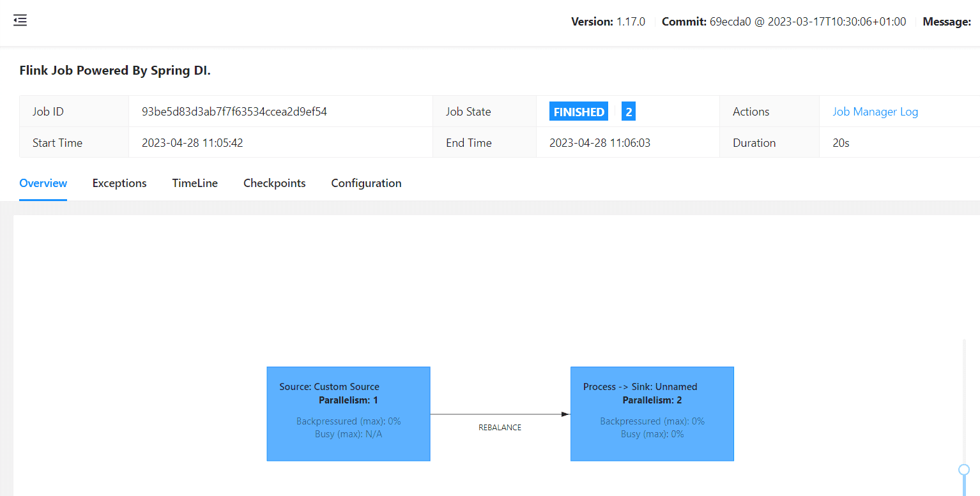Click the job title Flink Job Powered By Spring DI.

(x=115, y=71)
